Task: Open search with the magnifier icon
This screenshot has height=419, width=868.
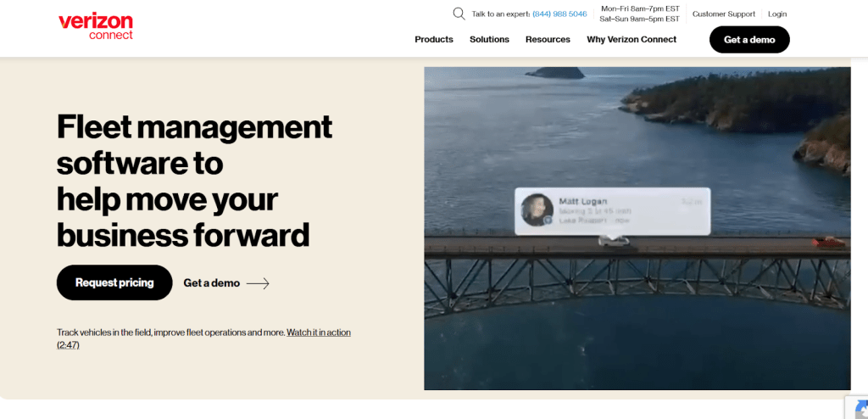Action: 459,14
